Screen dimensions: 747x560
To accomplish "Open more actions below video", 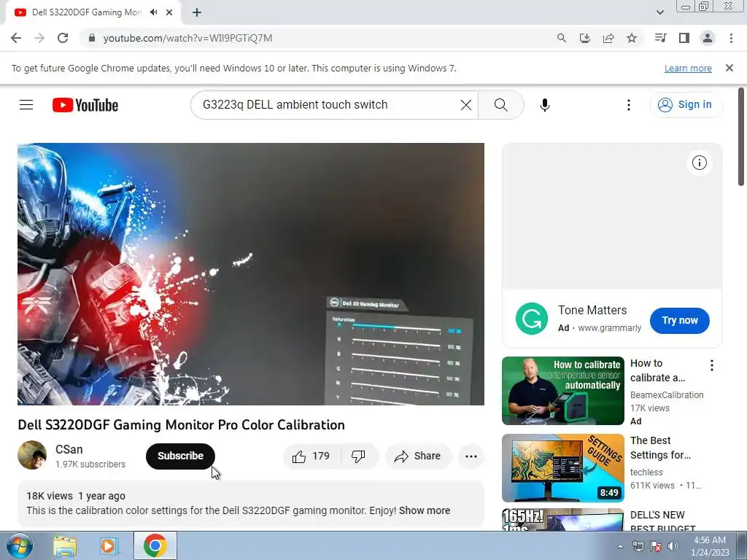I will tap(471, 456).
